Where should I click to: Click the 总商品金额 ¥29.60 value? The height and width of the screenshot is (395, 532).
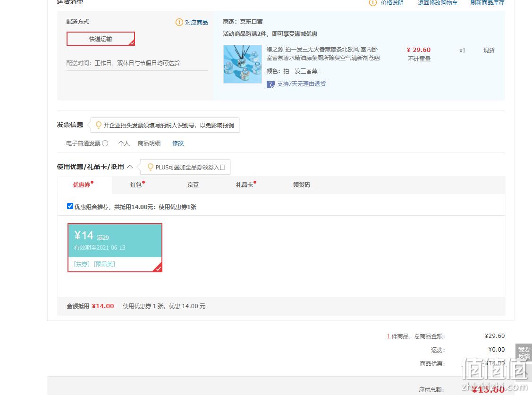pos(495,336)
